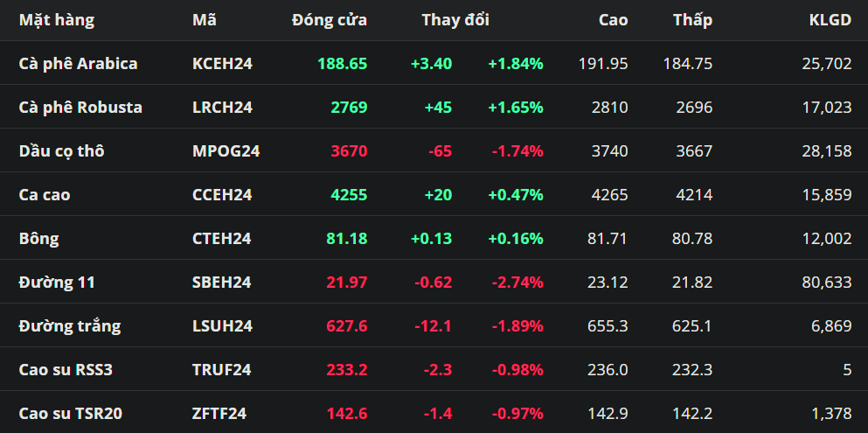
Task: Click the MPOG24 contract code
Action: pos(226,150)
